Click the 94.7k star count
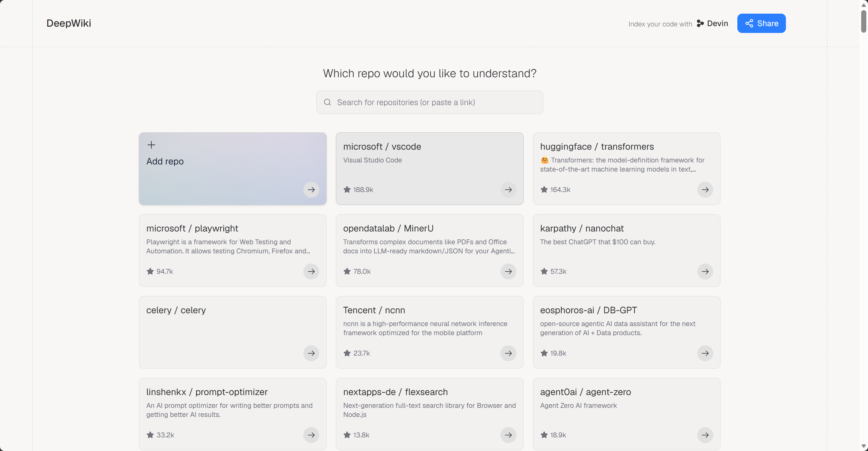868x451 pixels. 164,272
